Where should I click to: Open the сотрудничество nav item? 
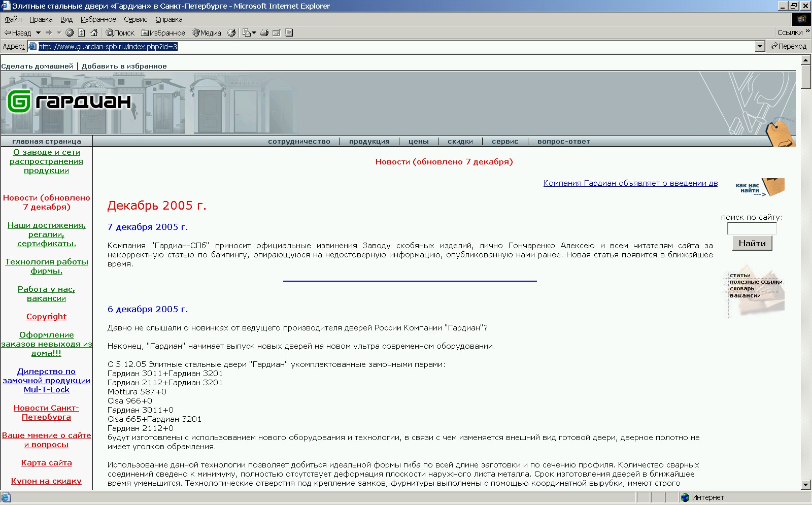point(299,142)
